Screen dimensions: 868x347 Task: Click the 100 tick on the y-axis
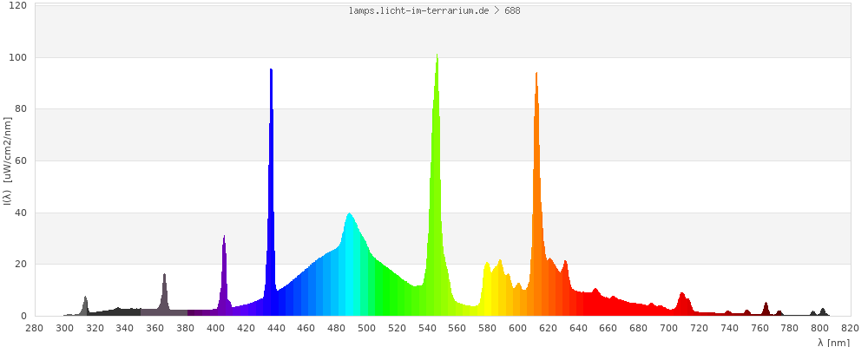coord(18,57)
